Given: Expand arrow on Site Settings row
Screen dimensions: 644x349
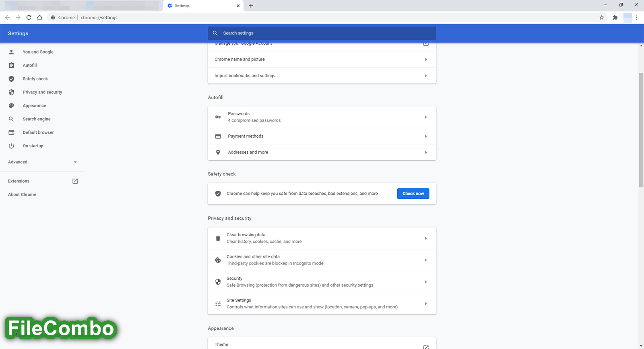Looking at the screenshot, I should (426, 304).
